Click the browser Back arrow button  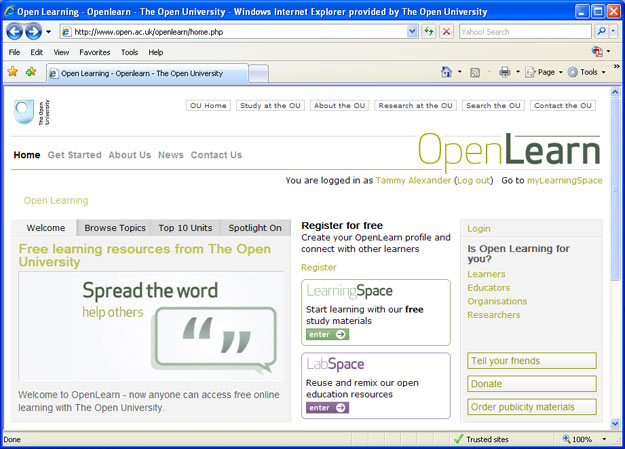click(x=14, y=32)
